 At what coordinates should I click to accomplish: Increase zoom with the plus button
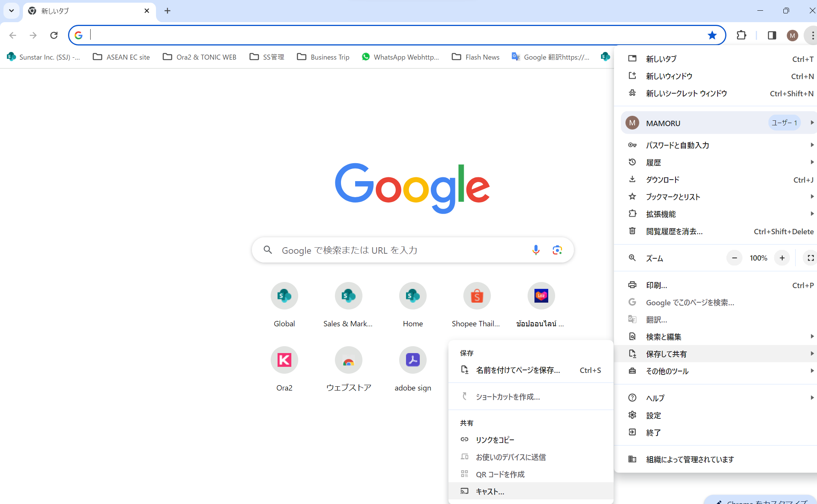782,258
